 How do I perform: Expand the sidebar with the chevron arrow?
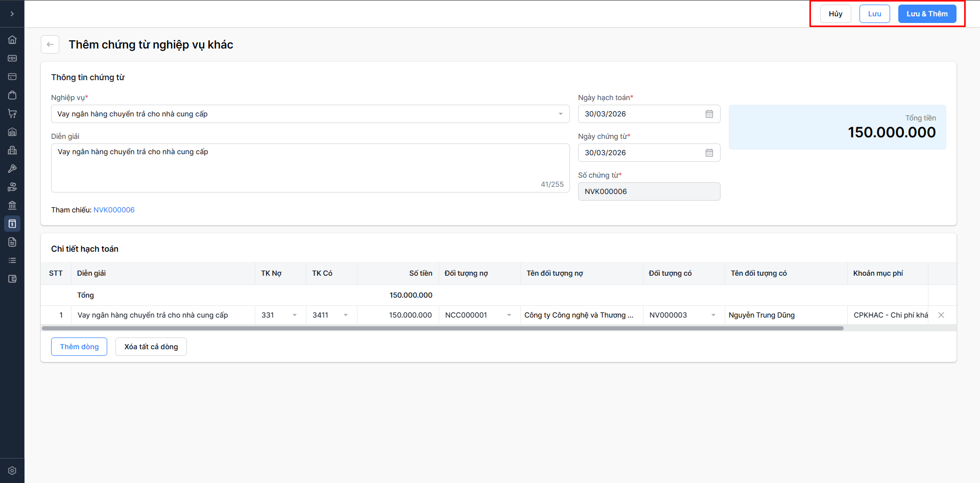tap(12, 14)
